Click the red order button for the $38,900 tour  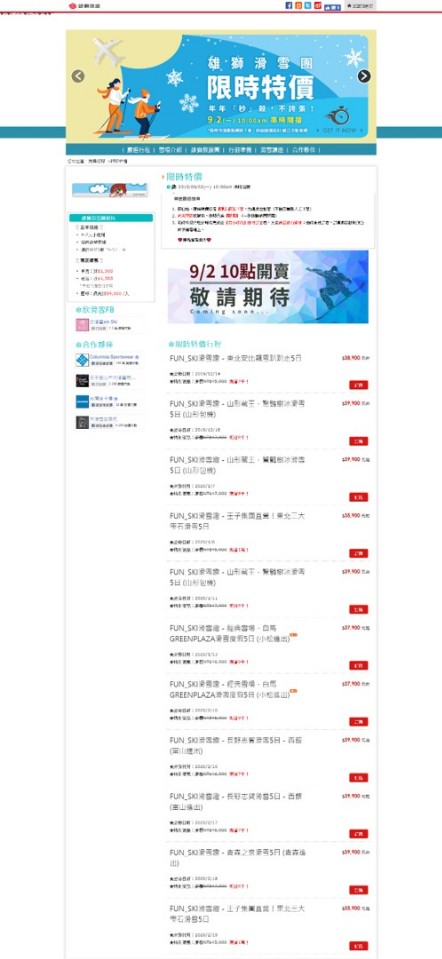(359, 385)
